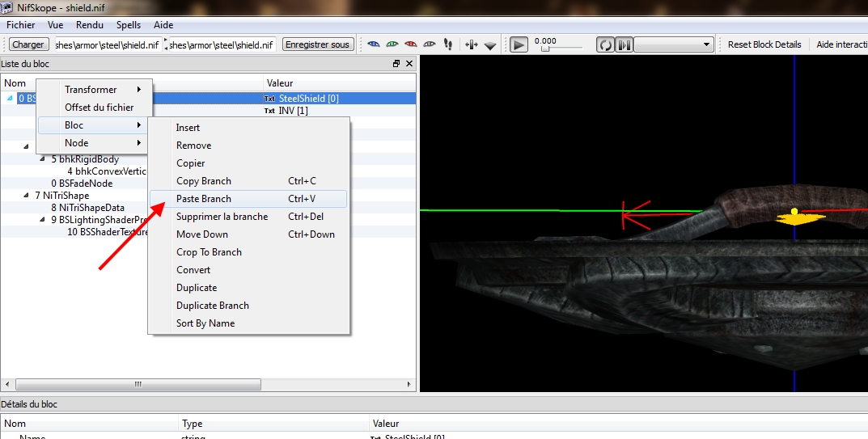Viewport: 868px width, 439px height.
Task: Click the block list scroll right arrow
Action: tap(409, 384)
